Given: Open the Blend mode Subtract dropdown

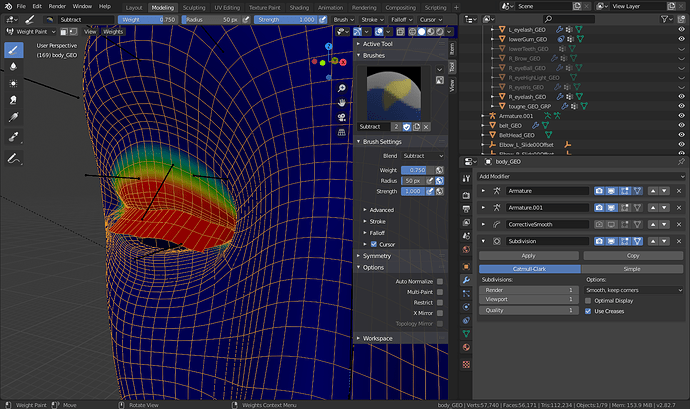Looking at the screenshot, I should 423,156.
